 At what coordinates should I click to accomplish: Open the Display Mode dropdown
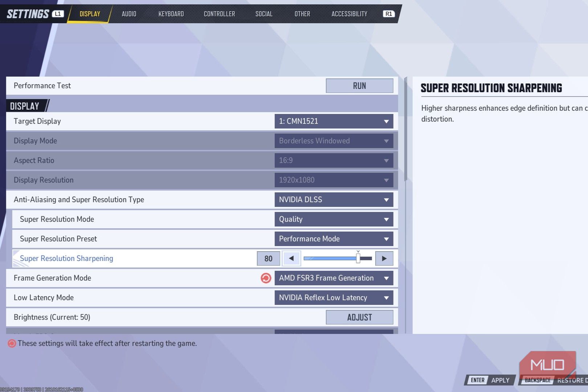(334, 141)
